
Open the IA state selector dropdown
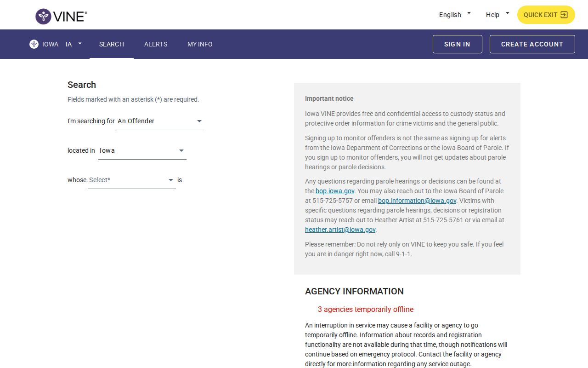point(73,44)
